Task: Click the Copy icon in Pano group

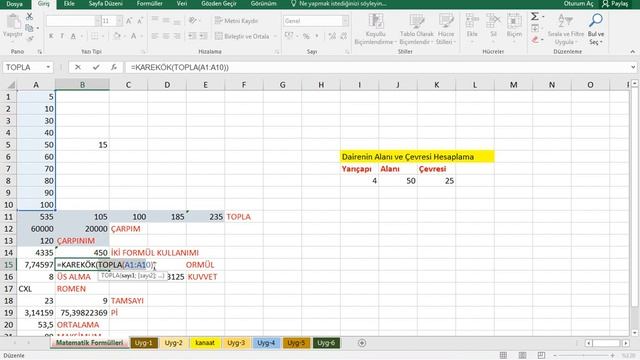Action: (x=29, y=28)
